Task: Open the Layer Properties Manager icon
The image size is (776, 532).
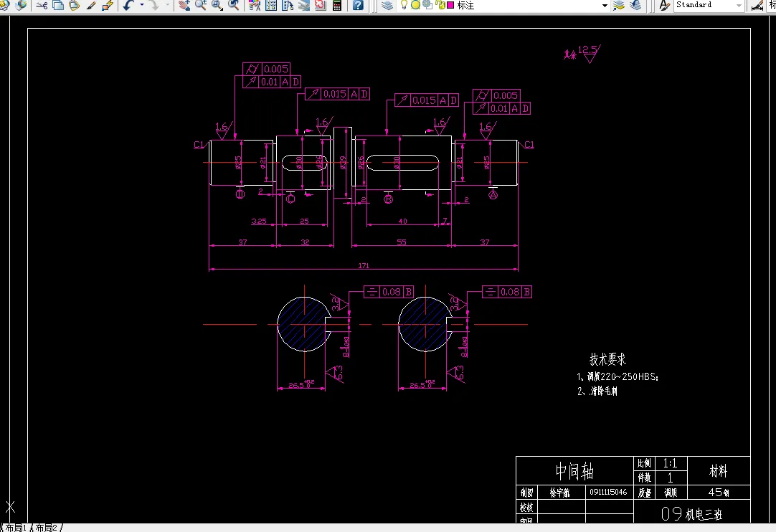Action: 387,6
